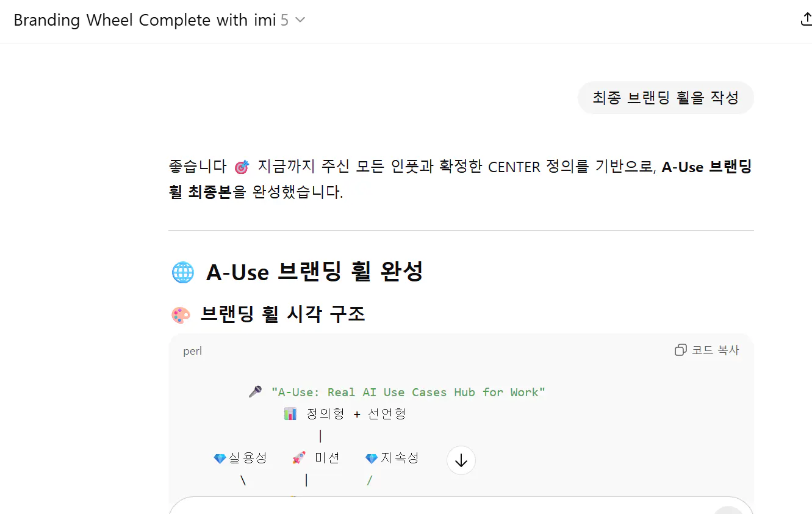Click the copy icon beside 코드 복사
This screenshot has width=812, height=514.
point(680,350)
